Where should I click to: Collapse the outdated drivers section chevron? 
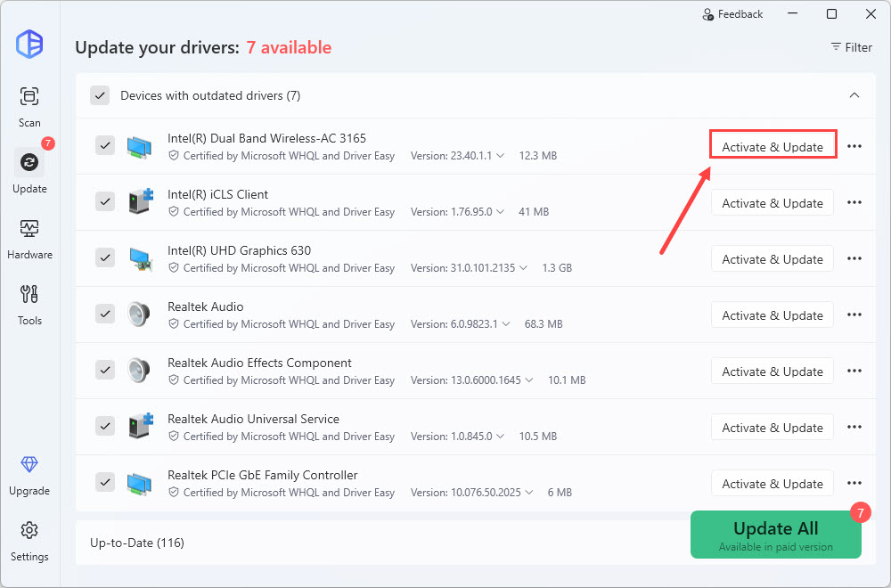point(854,95)
